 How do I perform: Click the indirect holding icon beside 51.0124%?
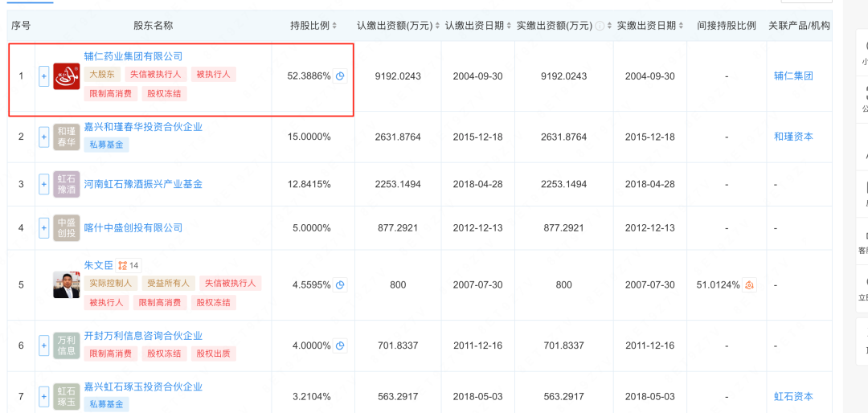[749, 284]
